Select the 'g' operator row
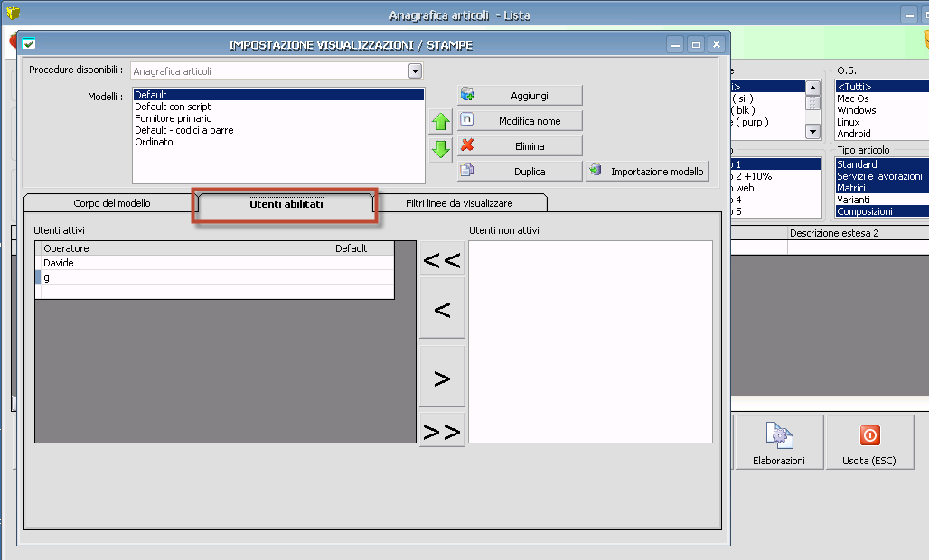929x560 pixels. (214, 277)
